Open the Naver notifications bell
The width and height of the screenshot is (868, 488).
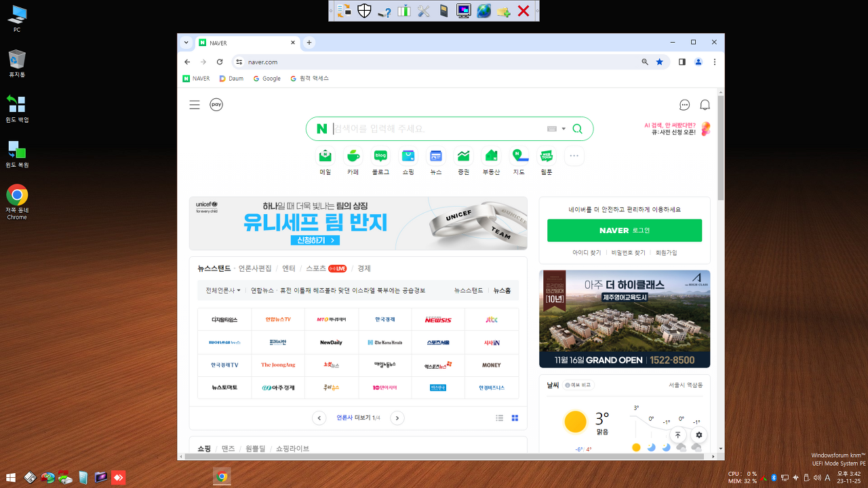pos(705,105)
